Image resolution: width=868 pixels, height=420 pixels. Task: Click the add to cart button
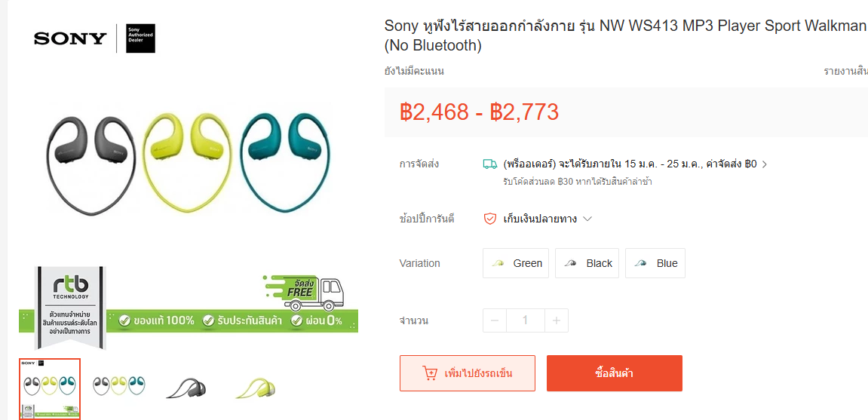[468, 373]
